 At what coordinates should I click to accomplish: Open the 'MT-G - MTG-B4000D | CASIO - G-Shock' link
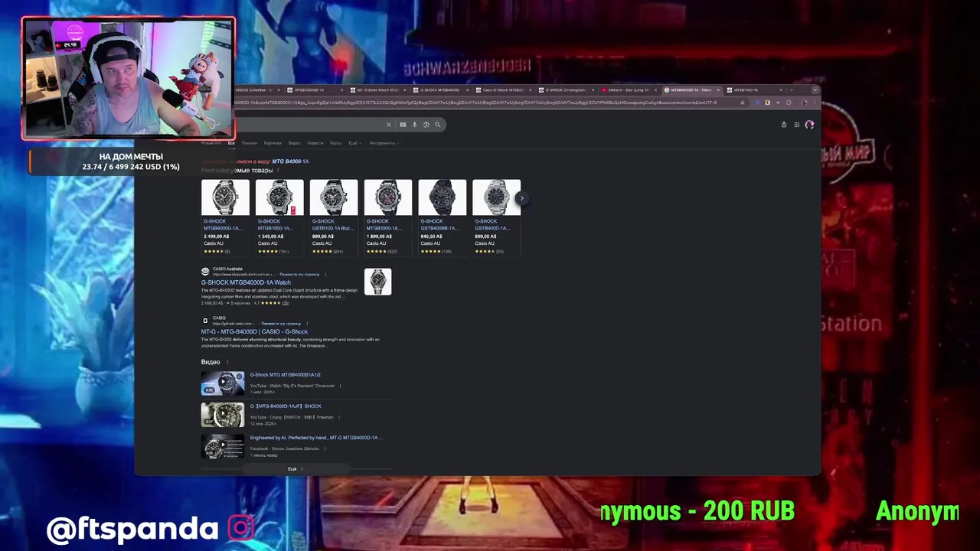[x=254, y=331]
